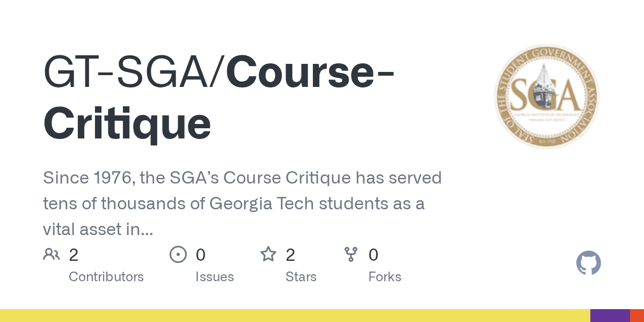This screenshot has height=322, width=644.
Task: Click the issues circle icon
Action: [x=178, y=254]
